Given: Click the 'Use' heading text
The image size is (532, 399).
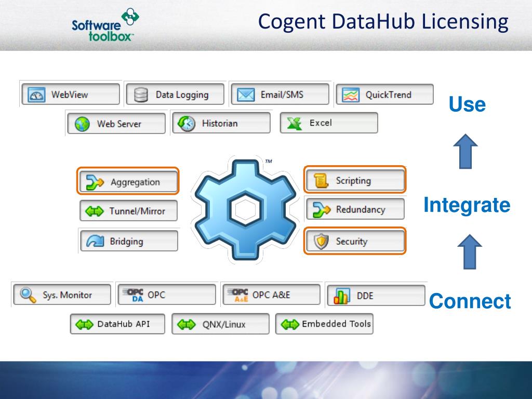Looking at the screenshot, I should point(467,104).
